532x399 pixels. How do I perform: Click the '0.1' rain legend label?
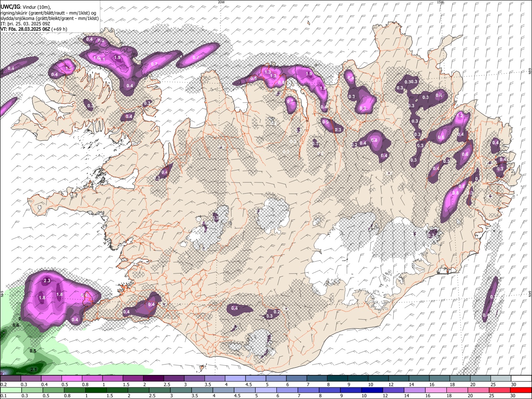pyautogui.click(x=3, y=396)
